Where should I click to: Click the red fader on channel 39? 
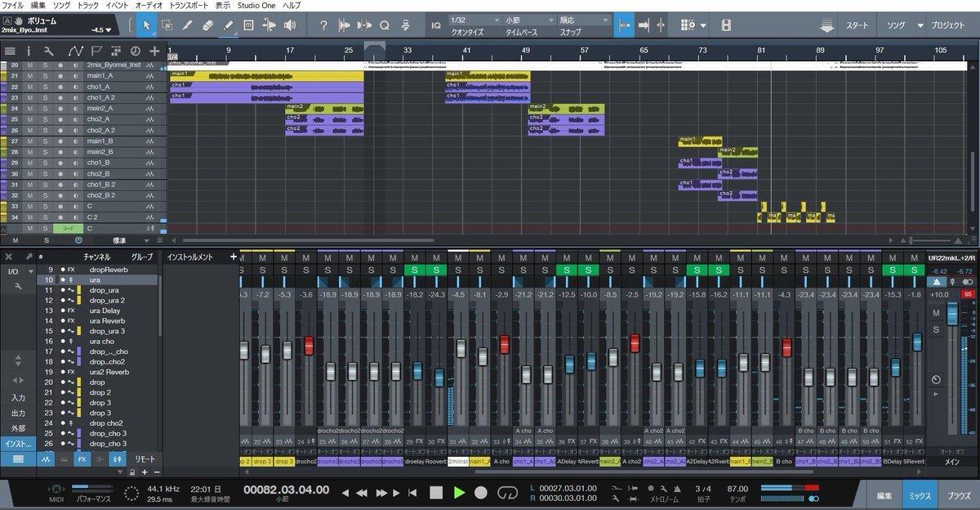pyautogui.click(x=635, y=343)
